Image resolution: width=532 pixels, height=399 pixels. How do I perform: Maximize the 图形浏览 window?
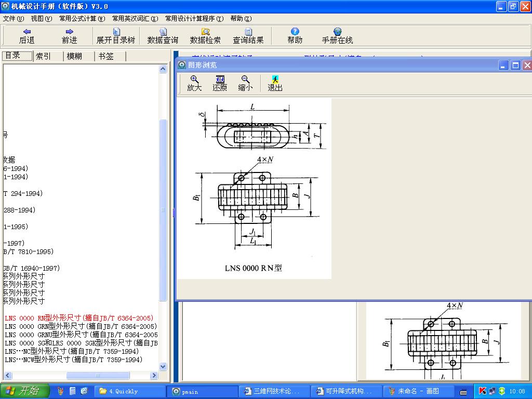pos(515,65)
